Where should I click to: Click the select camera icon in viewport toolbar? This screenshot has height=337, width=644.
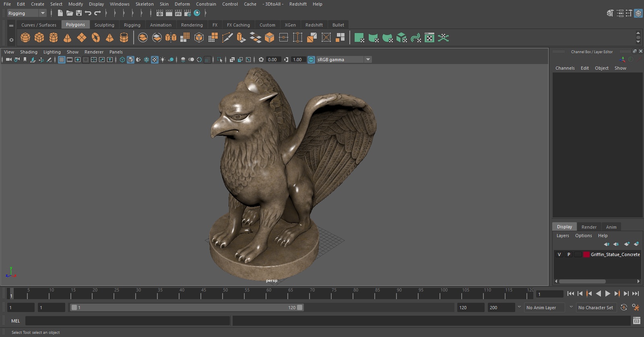9,60
